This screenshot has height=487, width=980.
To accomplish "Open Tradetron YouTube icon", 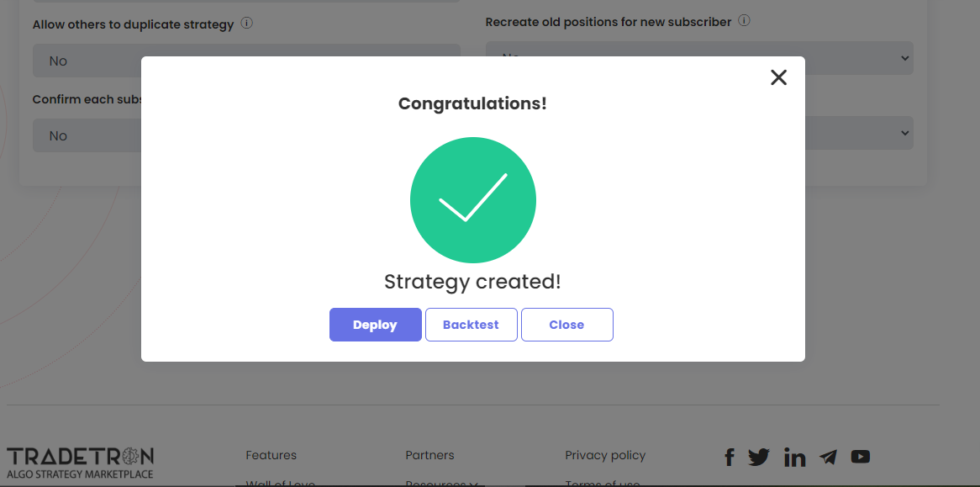I will point(861,457).
